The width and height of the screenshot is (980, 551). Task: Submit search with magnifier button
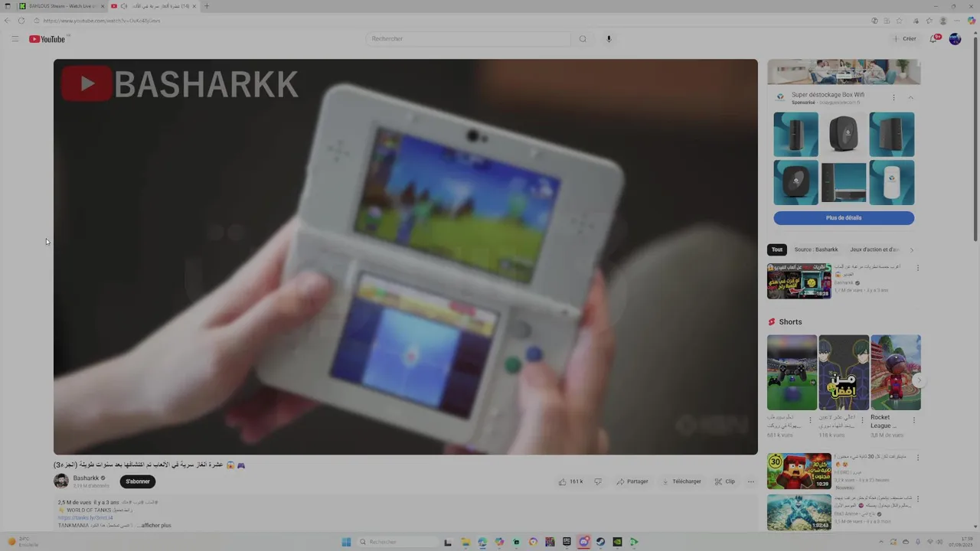coord(583,39)
